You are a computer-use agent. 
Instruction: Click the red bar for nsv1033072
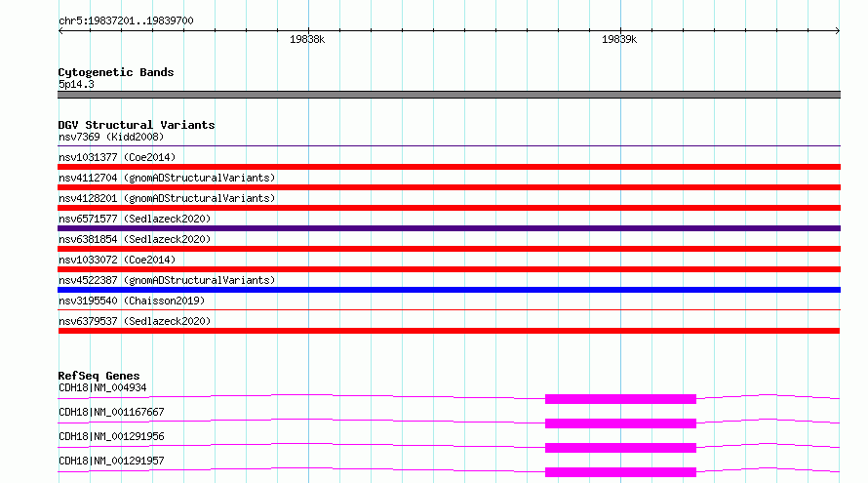point(449,269)
